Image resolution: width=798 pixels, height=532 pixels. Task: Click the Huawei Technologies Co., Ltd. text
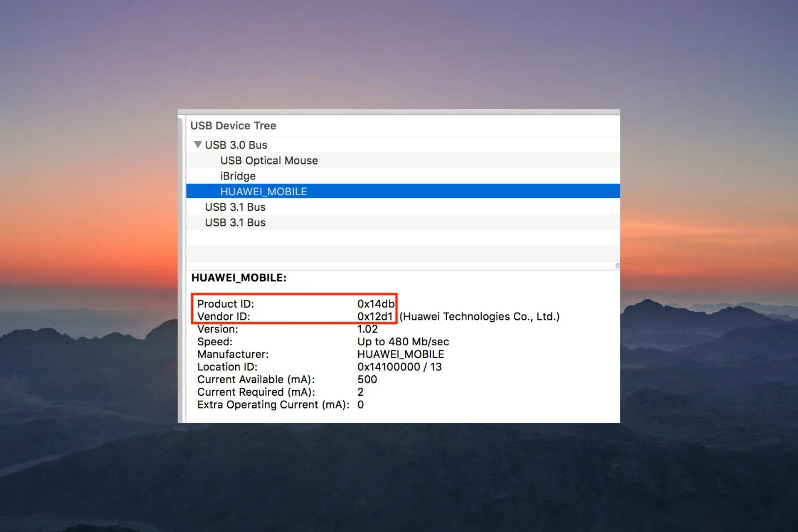click(x=480, y=316)
